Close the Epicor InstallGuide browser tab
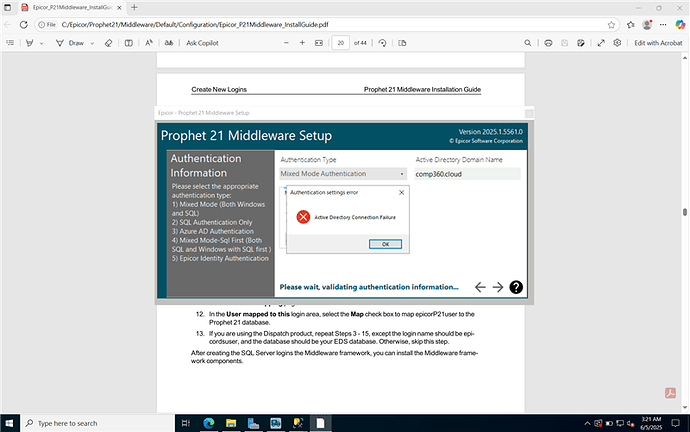This screenshot has width=690, height=432. [119, 7]
